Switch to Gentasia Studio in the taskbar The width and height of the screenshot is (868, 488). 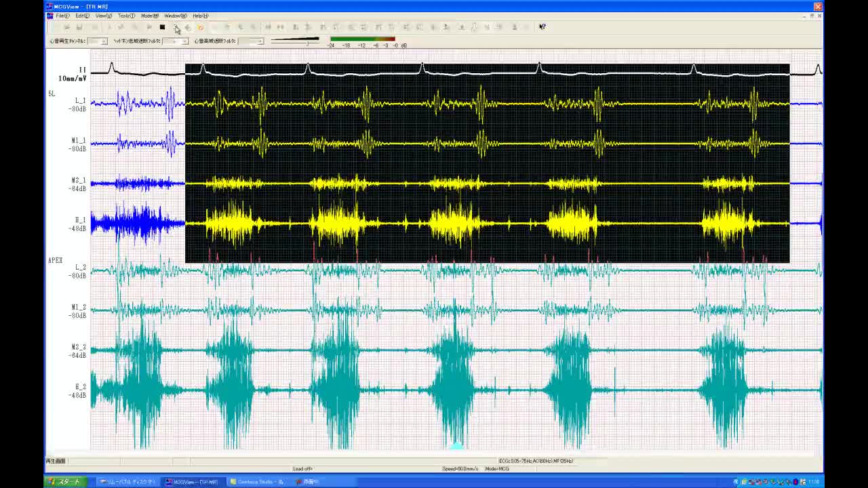pyautogui.click(x=259, y=482)
